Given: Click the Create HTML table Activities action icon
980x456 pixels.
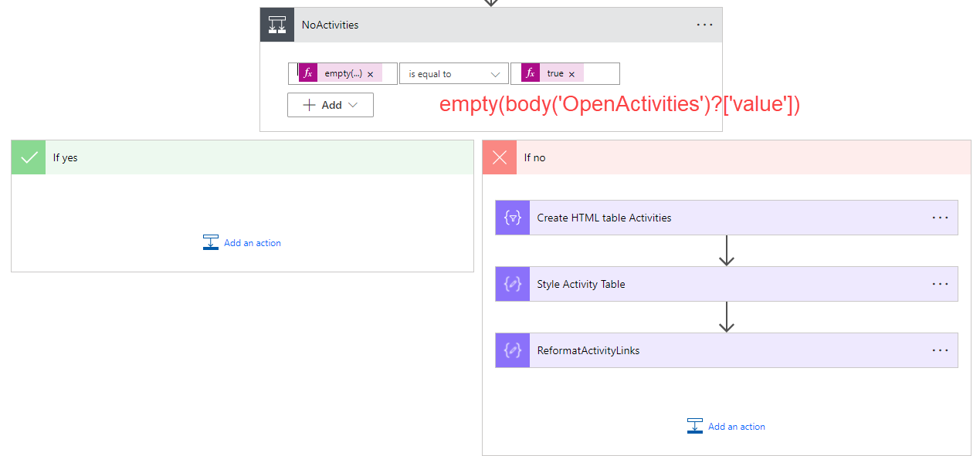Looking at the screenshot, I should 512,217.
